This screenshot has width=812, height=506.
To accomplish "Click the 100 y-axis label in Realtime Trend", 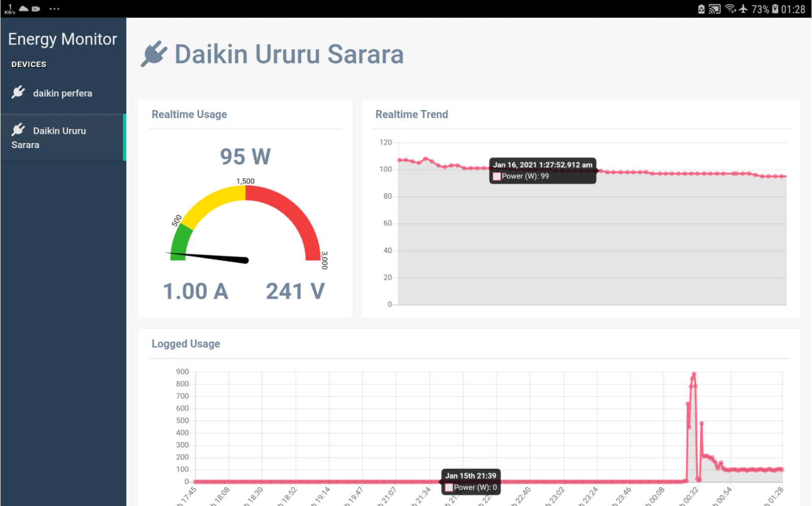I will tap(386, 169).
